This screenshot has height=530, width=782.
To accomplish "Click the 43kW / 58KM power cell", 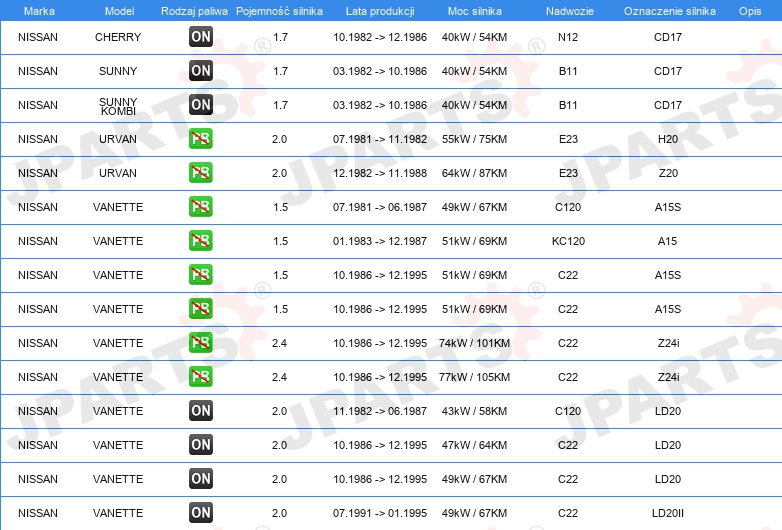I will click(x=474, y=411).
